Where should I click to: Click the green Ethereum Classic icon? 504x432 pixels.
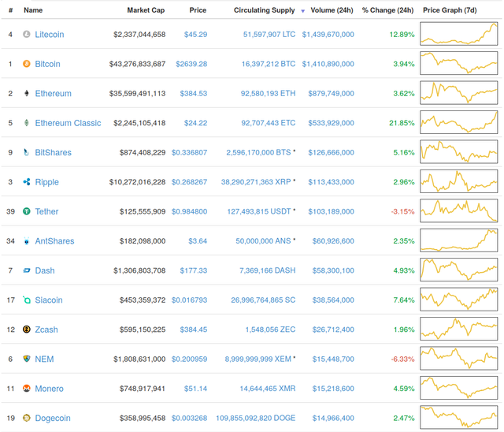click(27, 122)
